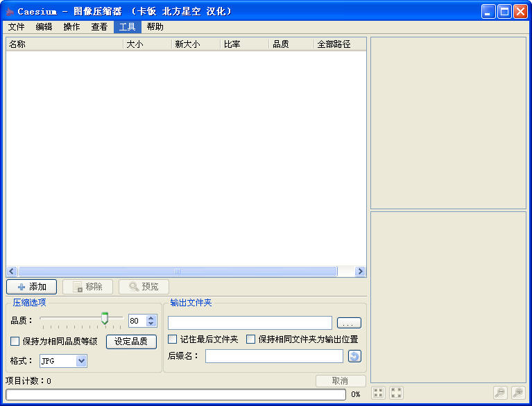
Task: Sort by the 大小 column header
Action: click(147, 44)
